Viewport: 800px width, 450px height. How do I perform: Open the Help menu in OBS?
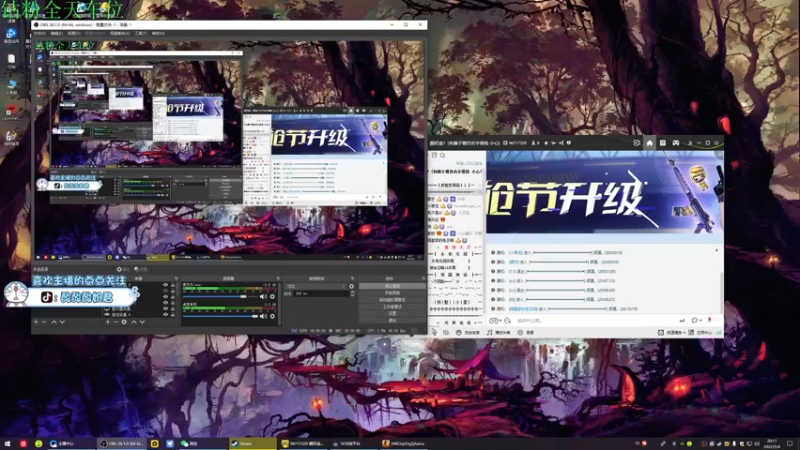158,33
